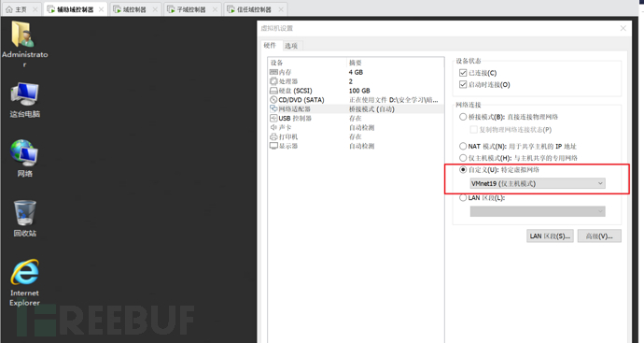
Task: Open the 网络 desktop icon
Action: click(x=24, y=158)
